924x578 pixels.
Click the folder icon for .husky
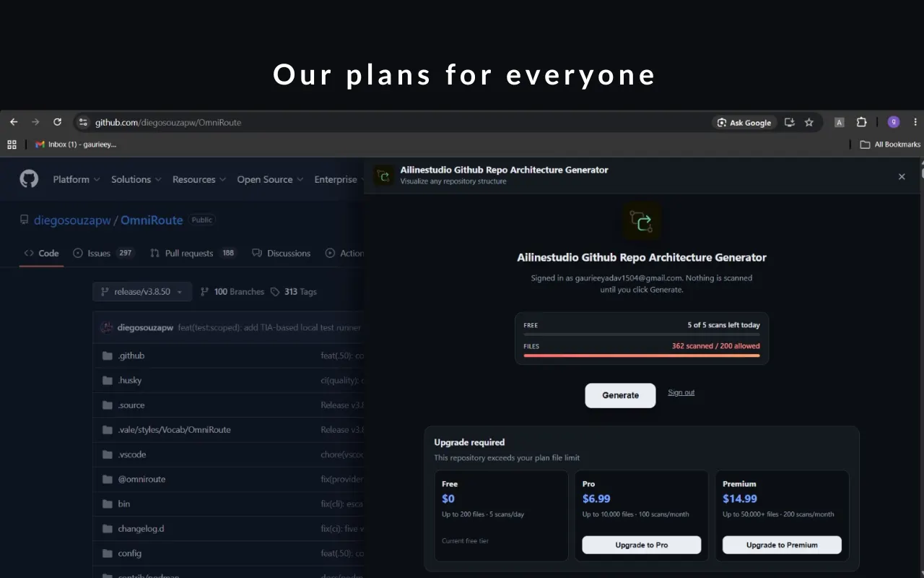point(108,380)
